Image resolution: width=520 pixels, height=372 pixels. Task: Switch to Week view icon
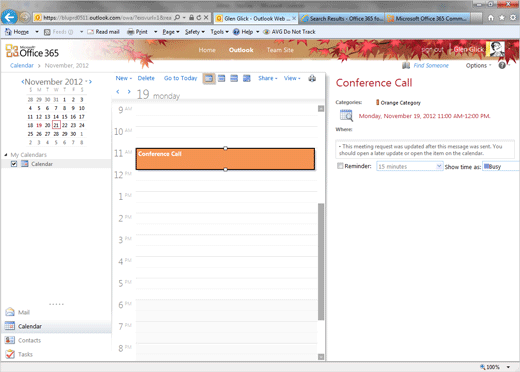click(x=234, y=78)
